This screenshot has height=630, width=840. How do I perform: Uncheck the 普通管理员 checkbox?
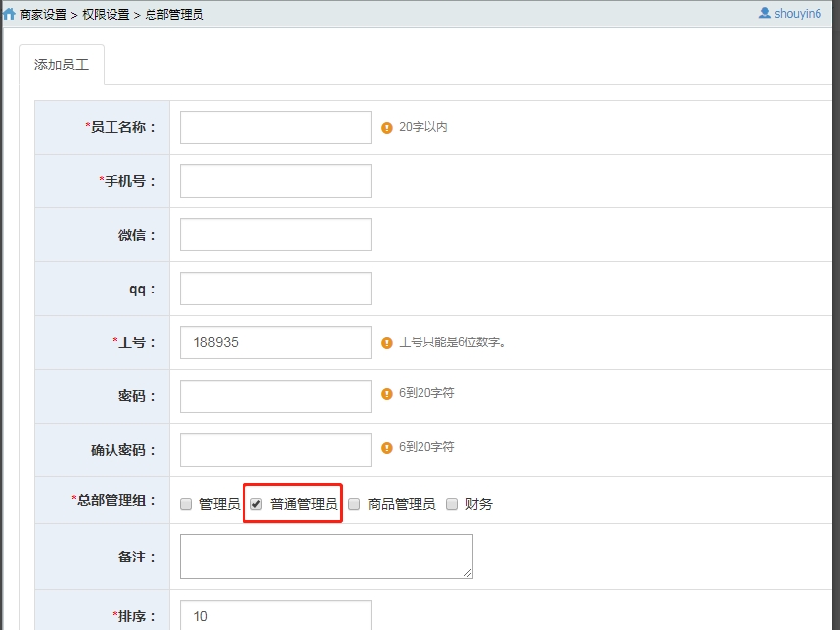tap(256, 505)
